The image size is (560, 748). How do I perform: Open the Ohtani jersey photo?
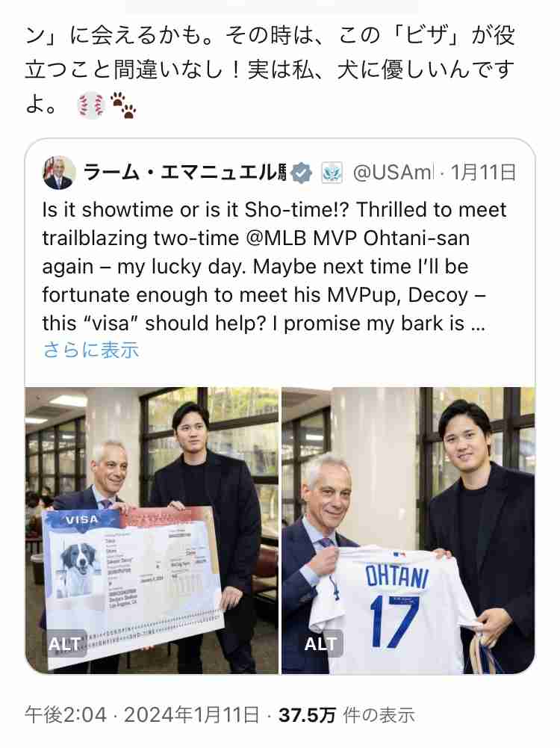tap(408, 531)
